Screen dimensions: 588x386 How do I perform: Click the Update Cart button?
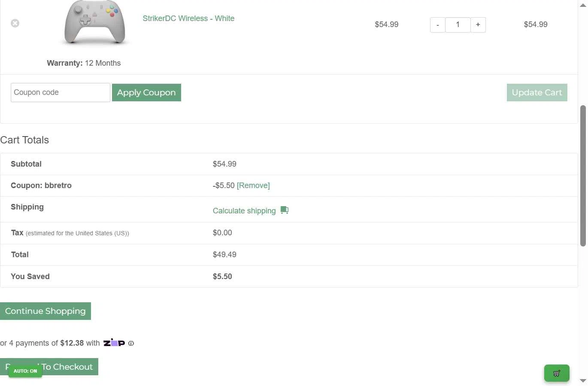point(537,92)
